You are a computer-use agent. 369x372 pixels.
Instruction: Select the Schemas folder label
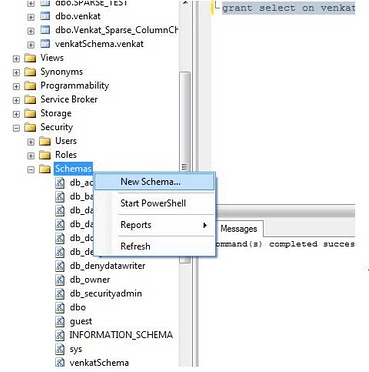coord(73,169)
